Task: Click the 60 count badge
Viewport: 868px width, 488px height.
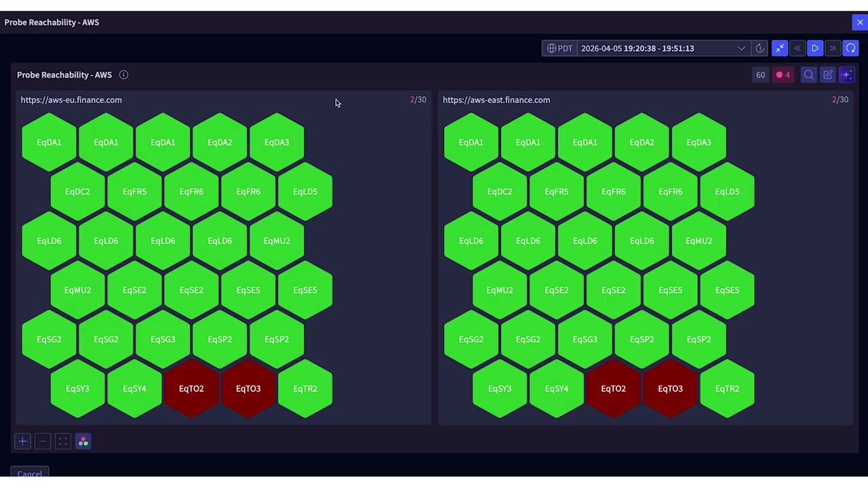Action: click(760, 75)
